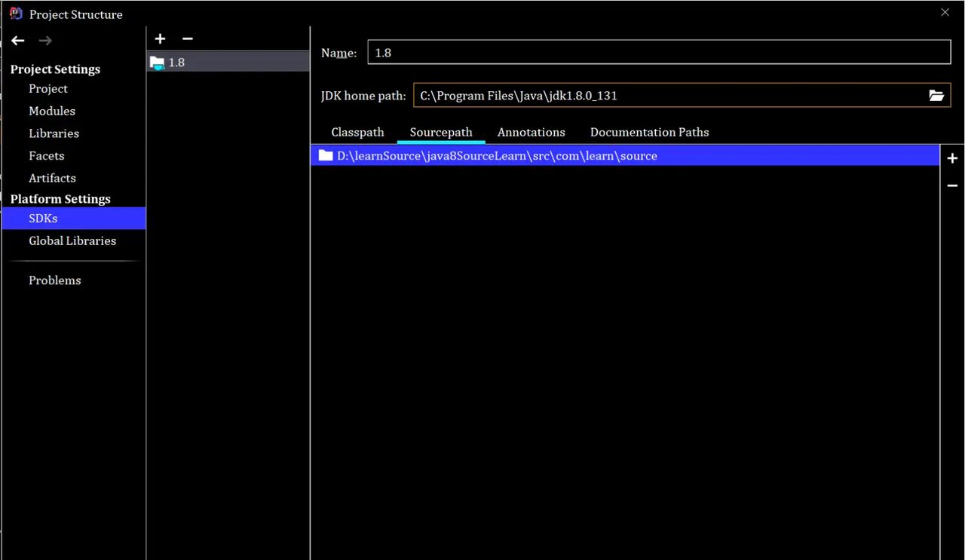Select SDKs under Platform Settings

click(x=74, y=219)
